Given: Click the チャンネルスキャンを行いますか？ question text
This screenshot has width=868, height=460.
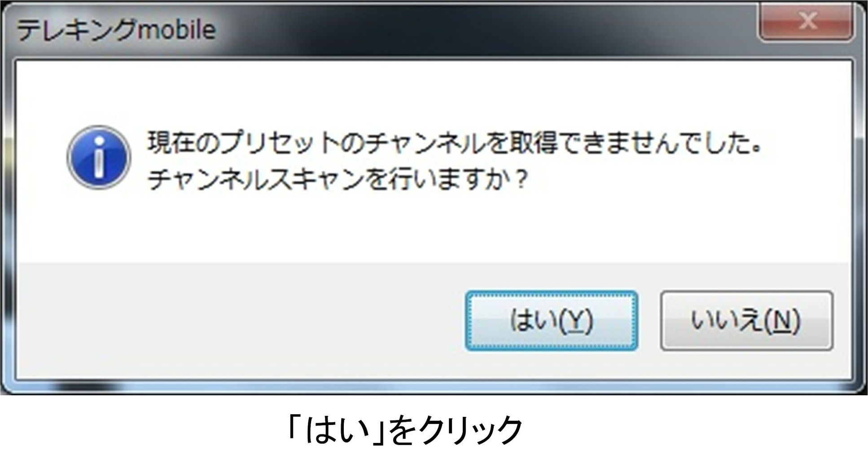Looking at the screenshot, I should pos(338,181).
